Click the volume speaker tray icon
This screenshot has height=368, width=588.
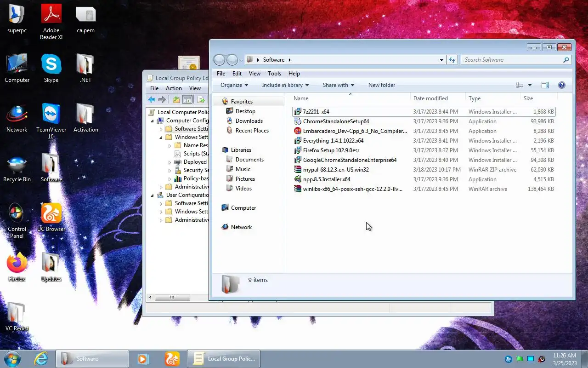pos(542,359)
